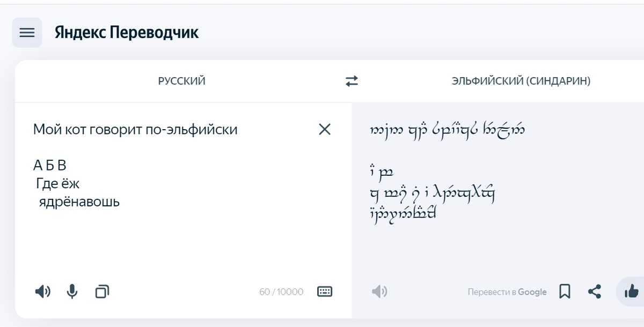Open the Русский source language selector
644x327 pixels.
(x=181, y=81)
